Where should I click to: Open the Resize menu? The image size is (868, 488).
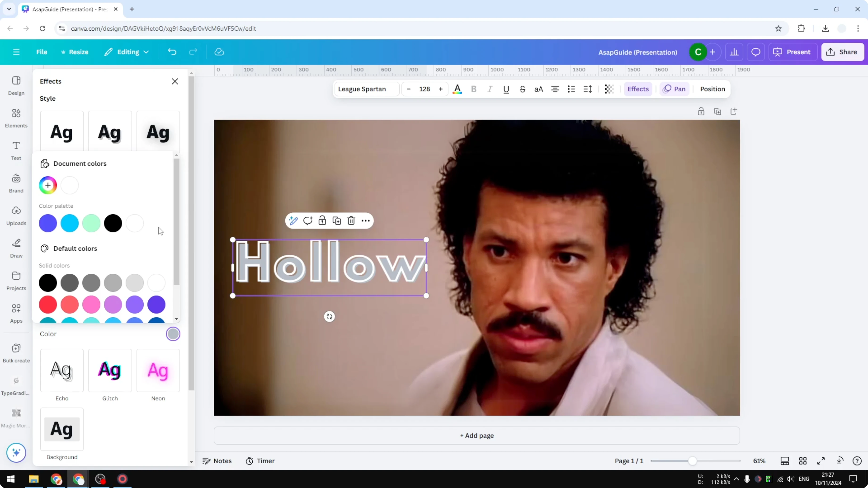point(75,52)
